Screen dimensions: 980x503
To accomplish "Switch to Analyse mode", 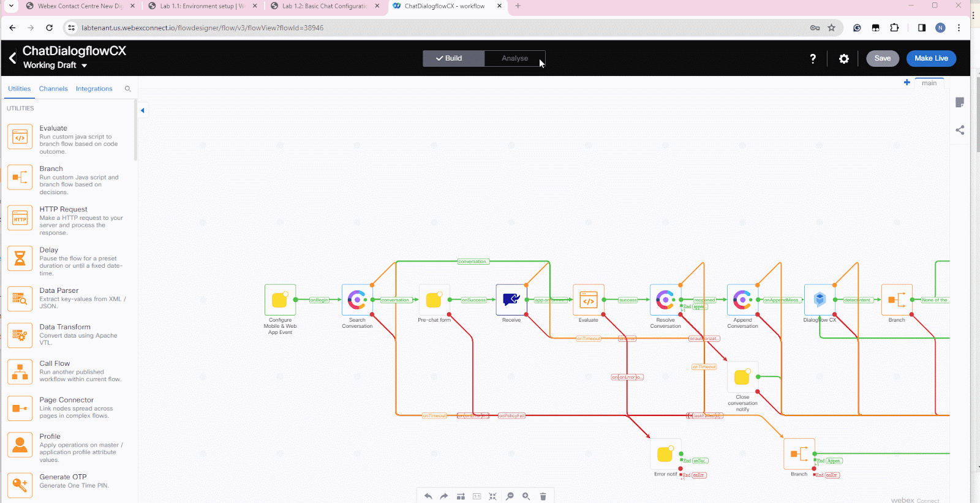I will (514, 58).
